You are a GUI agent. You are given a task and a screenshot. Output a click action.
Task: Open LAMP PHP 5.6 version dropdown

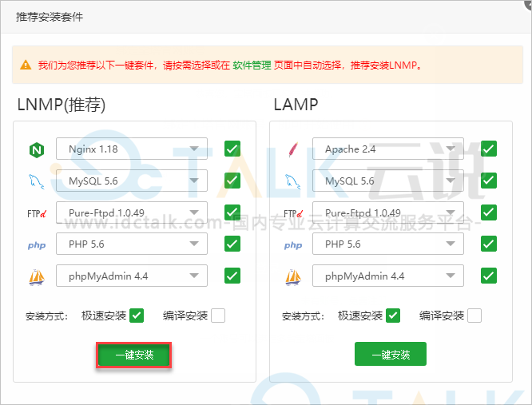(x=388, y=244)
